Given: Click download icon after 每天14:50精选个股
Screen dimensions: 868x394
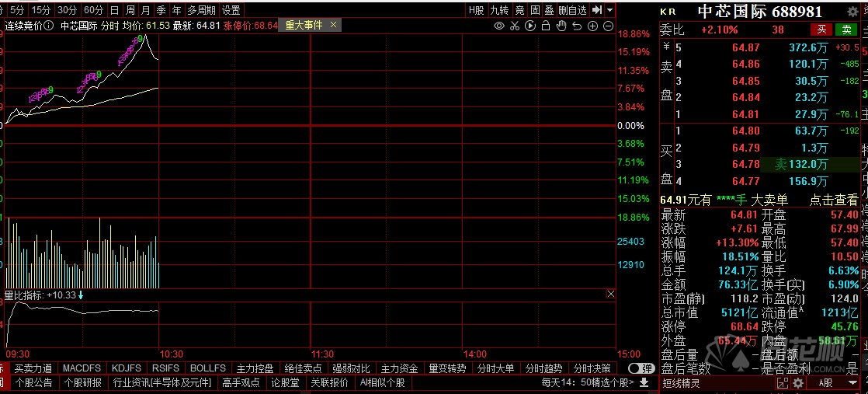Looking at the screenshot, I should [x=644, y=382].
